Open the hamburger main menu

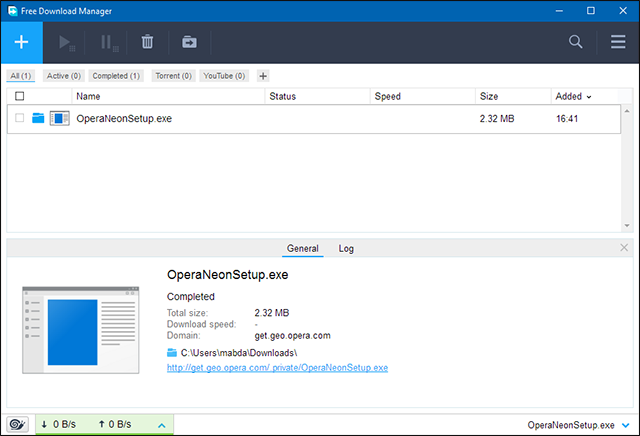(618, 42)
